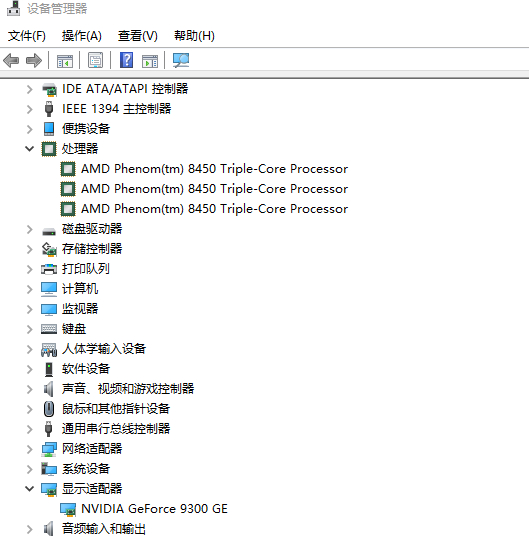The height and width of the screenshot is (536, 529).
Task: Expand the 通用串行总线控制器 category
Action: [x=30, y=429]
